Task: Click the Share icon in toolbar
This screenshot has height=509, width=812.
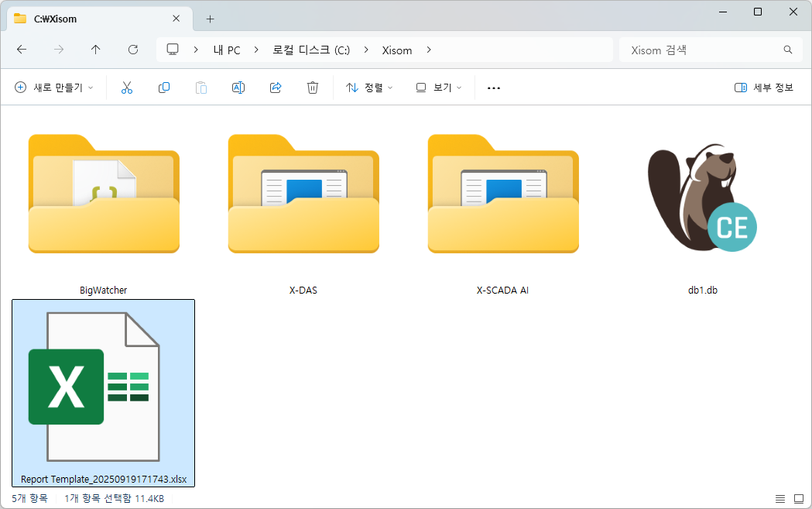Action: pos(276,88)
